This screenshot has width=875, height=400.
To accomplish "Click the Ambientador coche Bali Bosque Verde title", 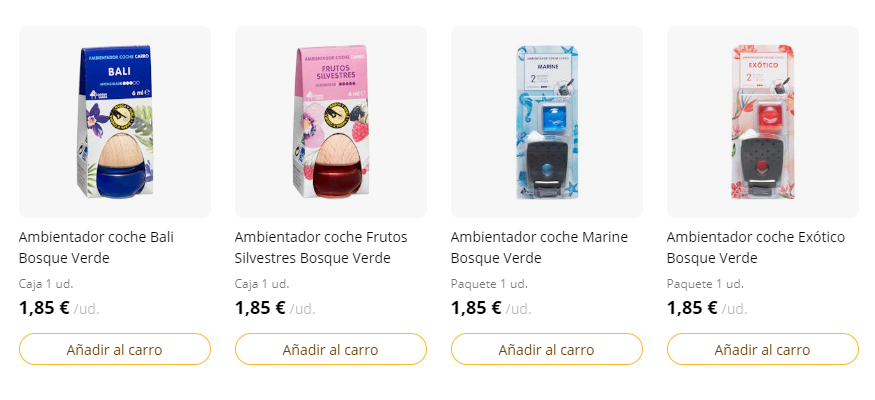I will point(96,248).
